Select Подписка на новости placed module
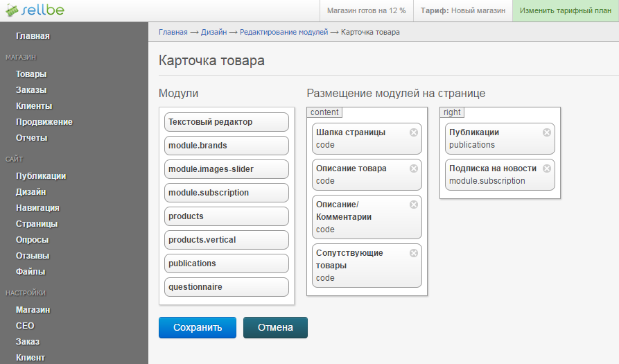Image resolution: width=619 pixels, height=364 pixels. (500, 175)
